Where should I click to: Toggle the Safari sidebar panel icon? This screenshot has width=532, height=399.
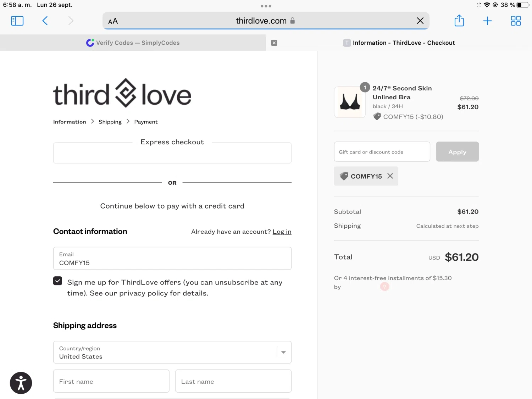click(x=17, y=21)
